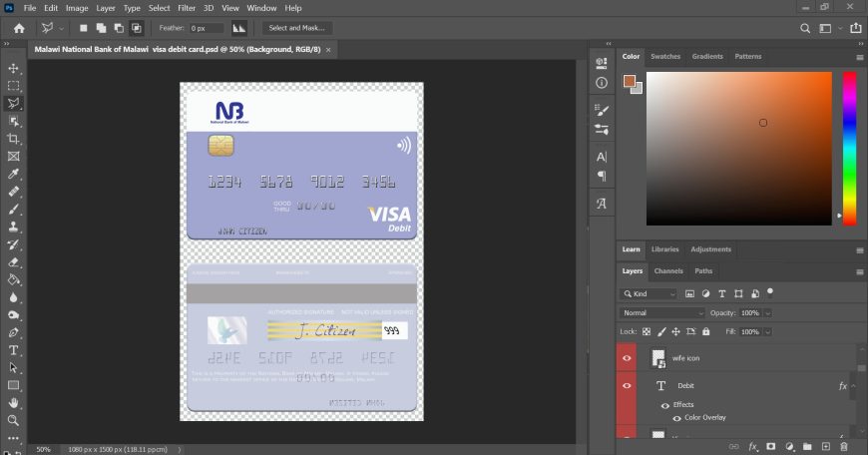Viewport: 868px width, 455px height.
Task: Toggle Effects visibility on Debit layer
Action: 665,405
